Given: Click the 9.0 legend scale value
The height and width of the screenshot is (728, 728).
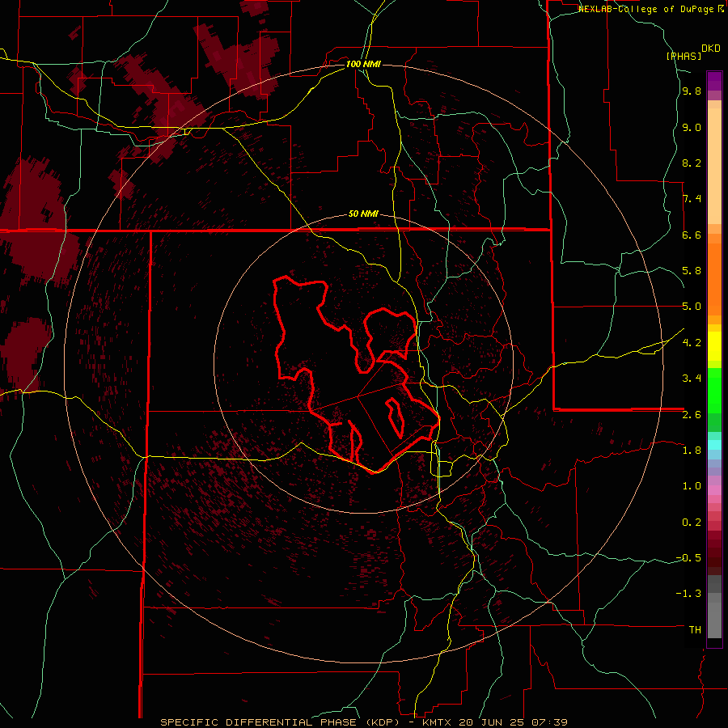Looking at the screenshot, I should (692, 128).
